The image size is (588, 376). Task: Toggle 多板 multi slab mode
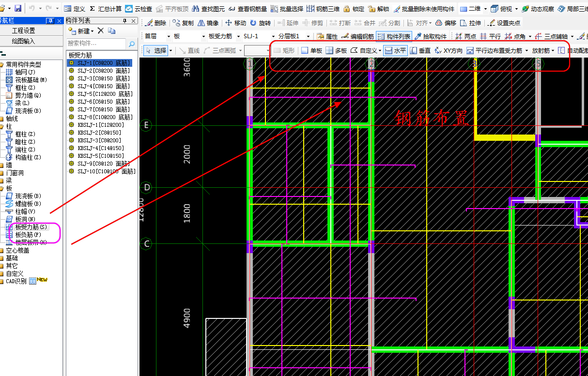tap(336, 50)
